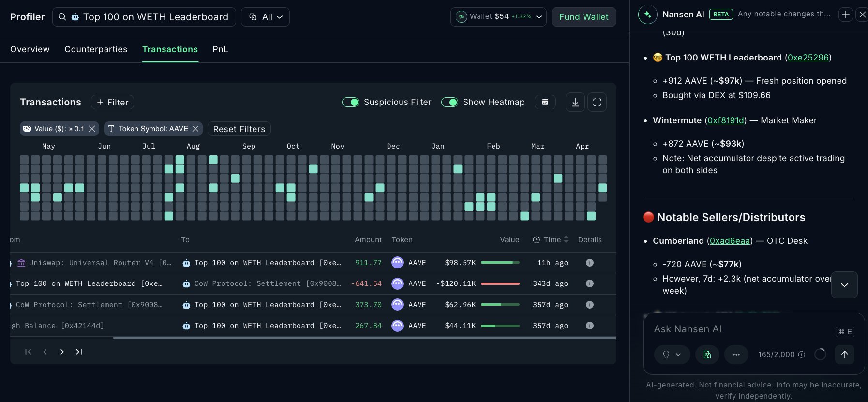Go to the next transactions page
This screenshot has height=402, width=868.
tap(62, 352)
